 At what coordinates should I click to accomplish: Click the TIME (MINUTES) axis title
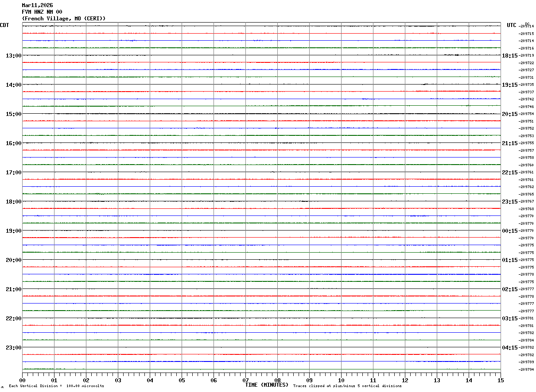[267, 385]
